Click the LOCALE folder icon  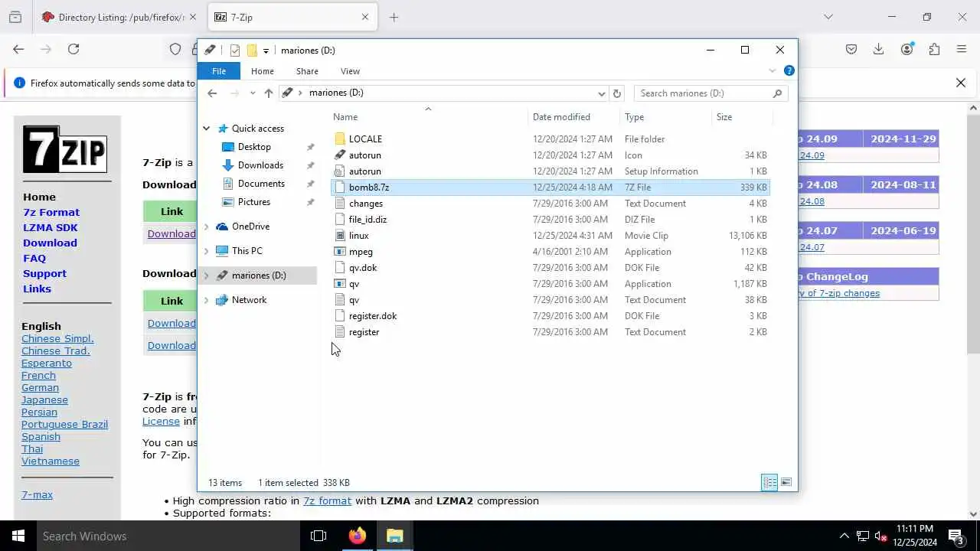point(341,139)
